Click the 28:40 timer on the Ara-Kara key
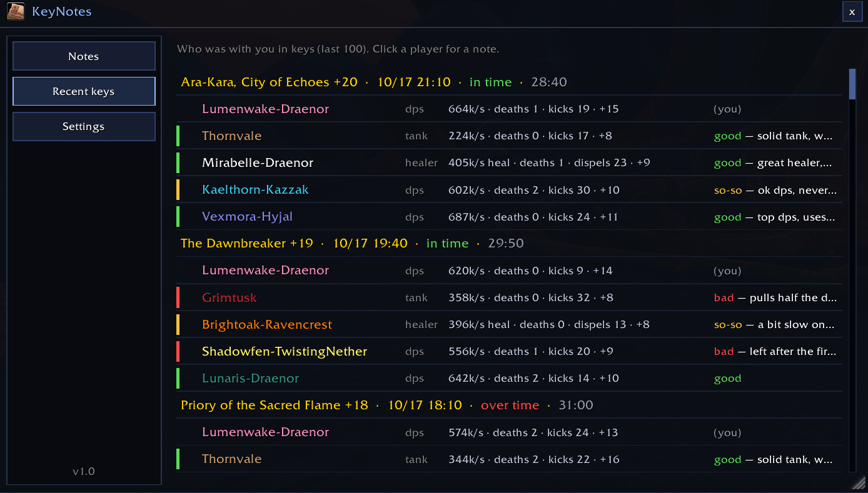 point(549,82)
